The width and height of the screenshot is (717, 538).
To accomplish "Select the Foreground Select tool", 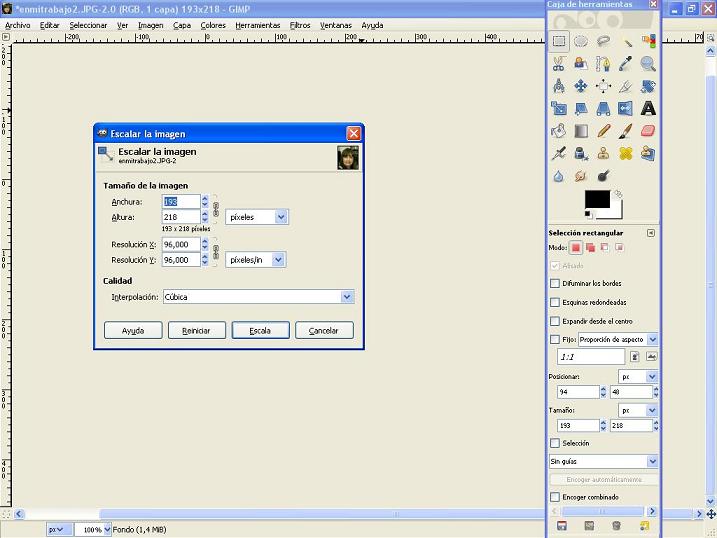I will coord(581,64).
